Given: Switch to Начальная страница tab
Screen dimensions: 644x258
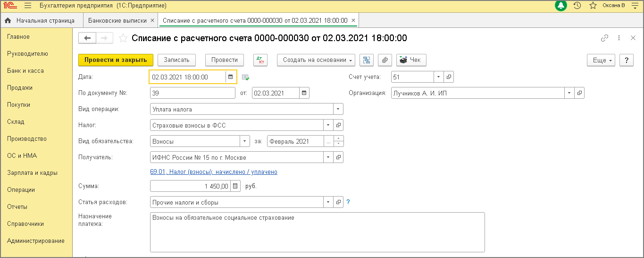Looking at the screenshot, I should click(x=41, y=20).
